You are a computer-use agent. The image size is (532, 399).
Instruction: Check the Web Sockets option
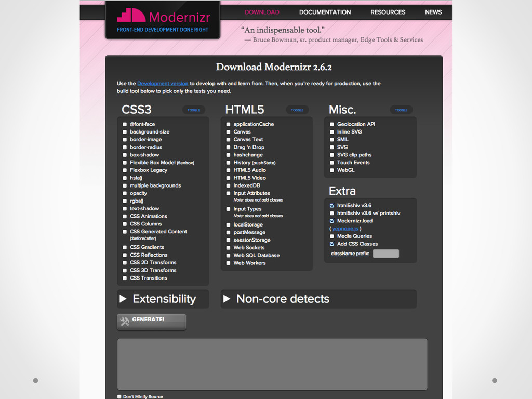tap(229, 248)
